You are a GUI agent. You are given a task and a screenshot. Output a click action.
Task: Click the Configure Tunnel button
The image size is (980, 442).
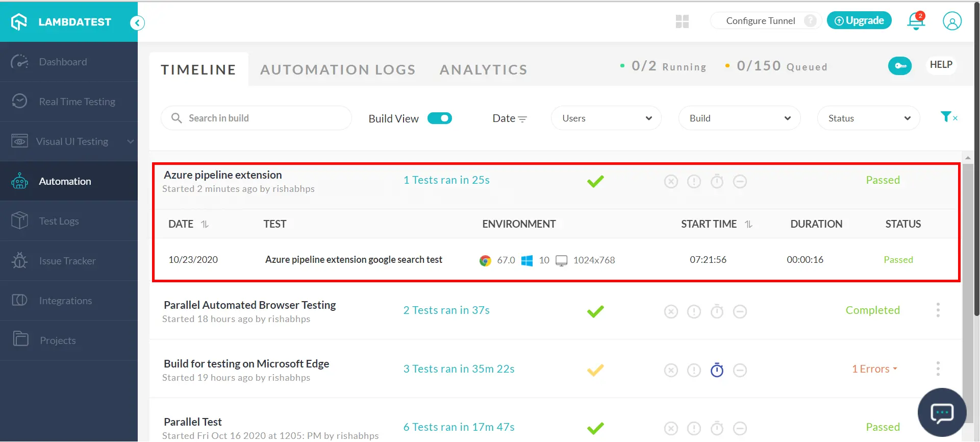(760, 21)
